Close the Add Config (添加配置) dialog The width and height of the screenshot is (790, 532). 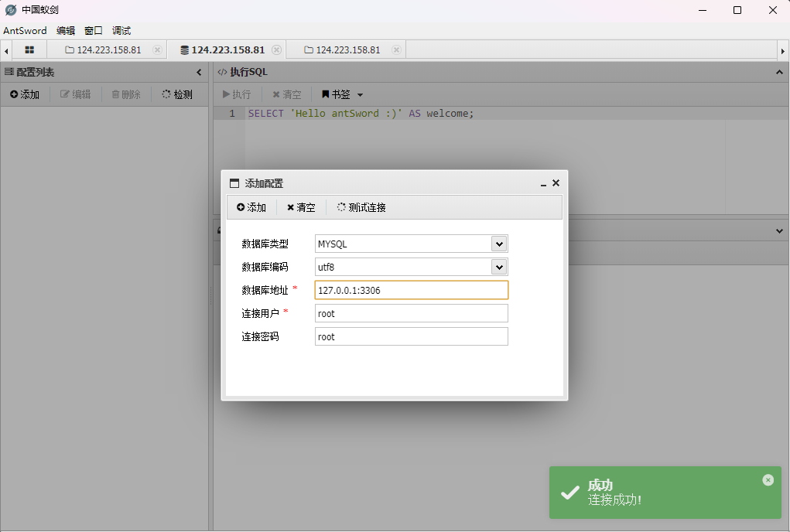tap(556, 183)
